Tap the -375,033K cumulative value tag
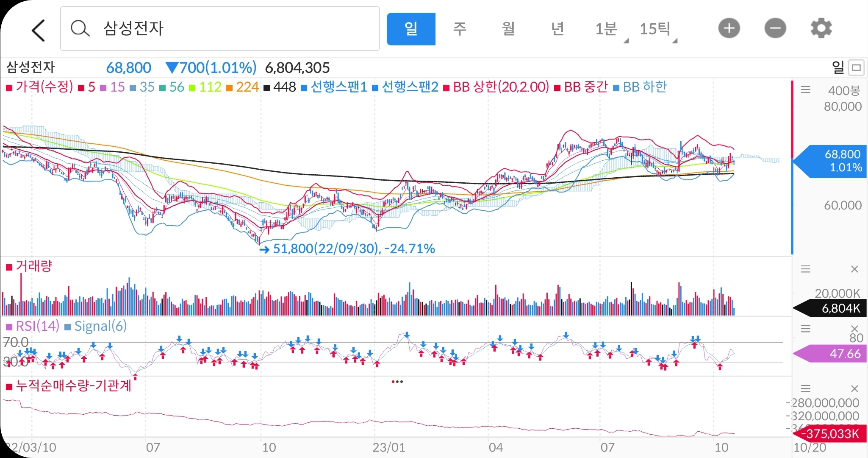 pos(830,434)
